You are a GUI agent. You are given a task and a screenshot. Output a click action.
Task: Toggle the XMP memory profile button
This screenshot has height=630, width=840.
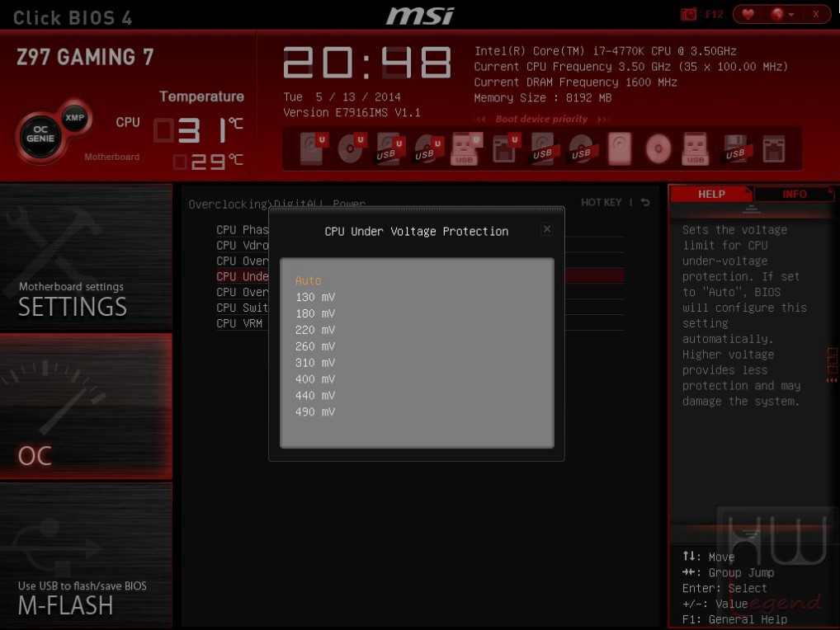click(74, 117)
